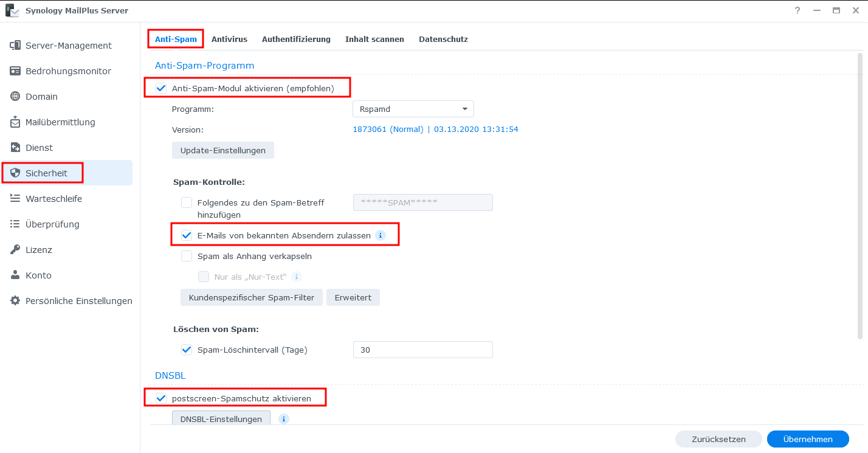The image size is (868, 453).
Task: Open Lizenz key icon
Action: (15, 250)
